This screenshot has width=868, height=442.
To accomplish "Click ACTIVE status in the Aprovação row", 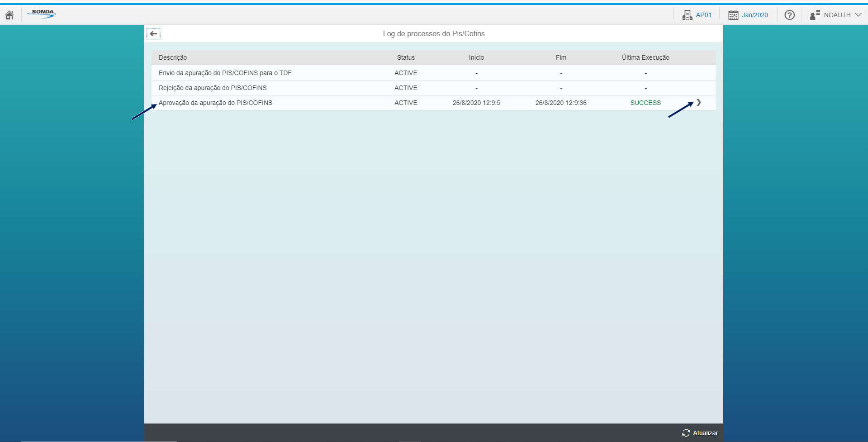I will [x=406, y=103].
